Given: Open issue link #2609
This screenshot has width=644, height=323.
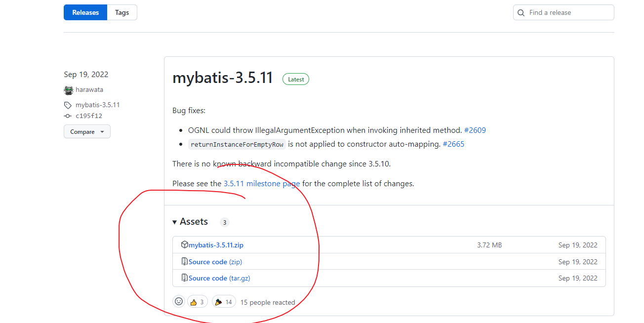Looking at the screenshot, I should point(475,130).
